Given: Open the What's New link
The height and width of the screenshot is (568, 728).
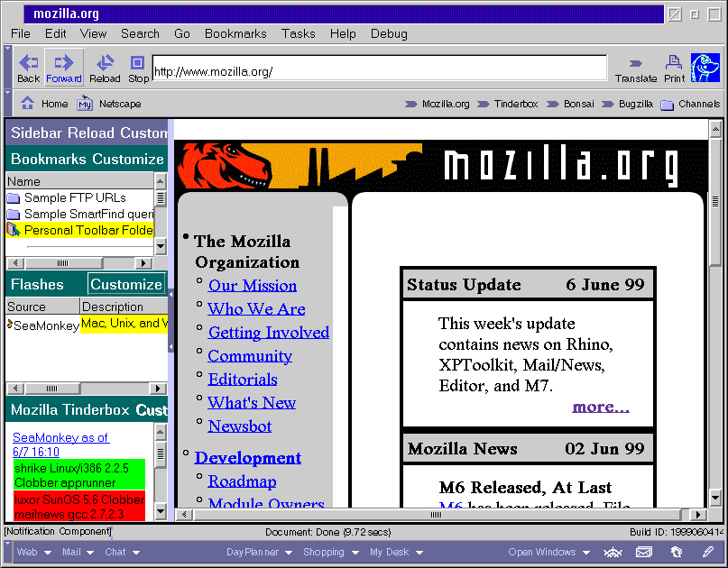Looking at the screenshot, I should point(252,403).
